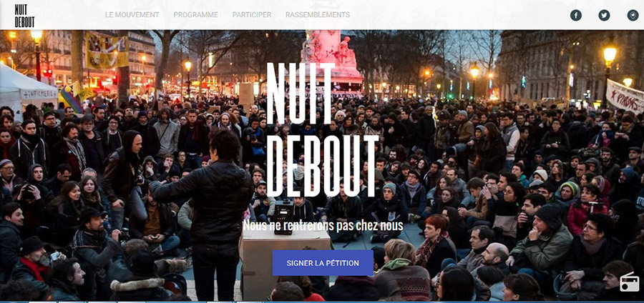Click the yellow banner hanging on tree
The height and width of the screenshot is (303, 644).
point(107,50)
